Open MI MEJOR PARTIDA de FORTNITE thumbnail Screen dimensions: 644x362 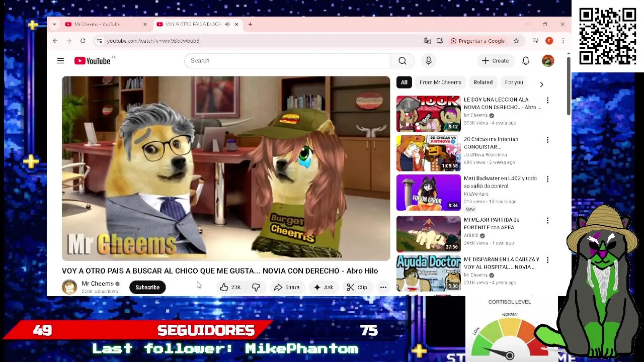(x=428, y=234)
